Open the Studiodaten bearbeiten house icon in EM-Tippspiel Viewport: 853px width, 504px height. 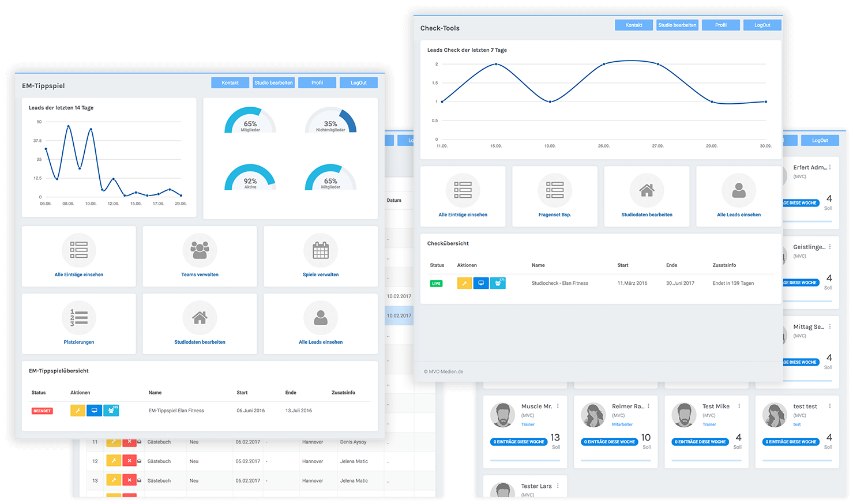coord(200,317)
